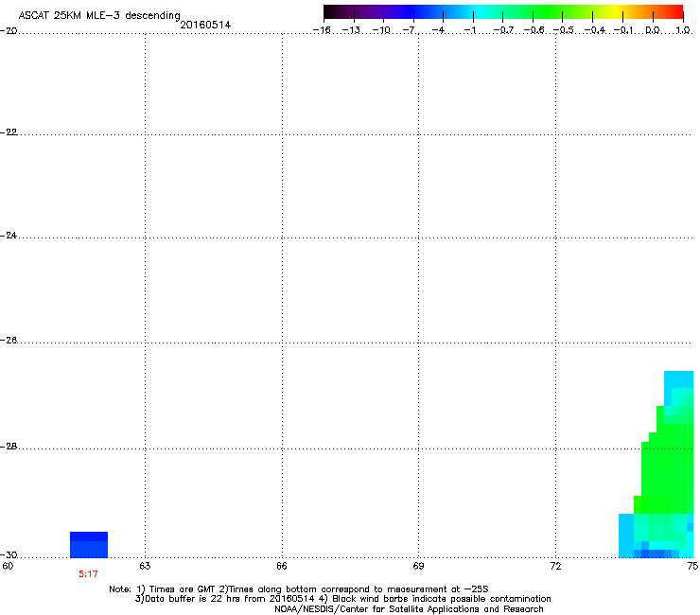
Task: Click the -0.4 color bar label
Action: tap(594, 30)
